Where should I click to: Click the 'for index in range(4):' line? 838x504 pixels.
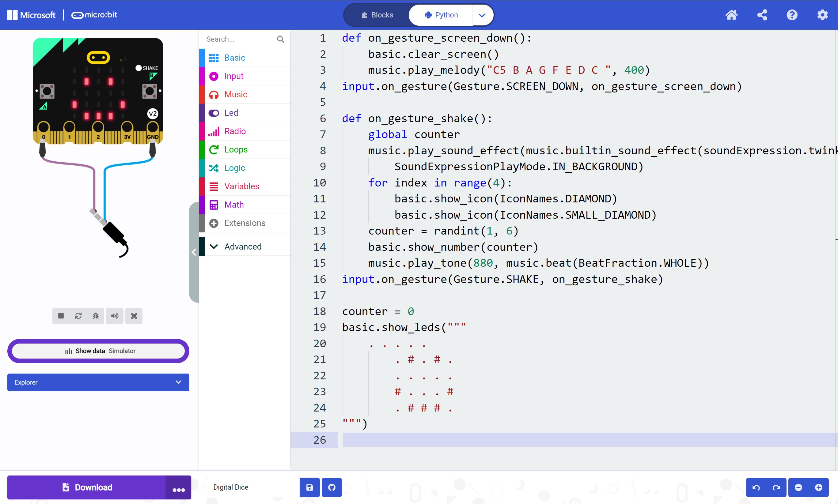[x=440, y=183]
